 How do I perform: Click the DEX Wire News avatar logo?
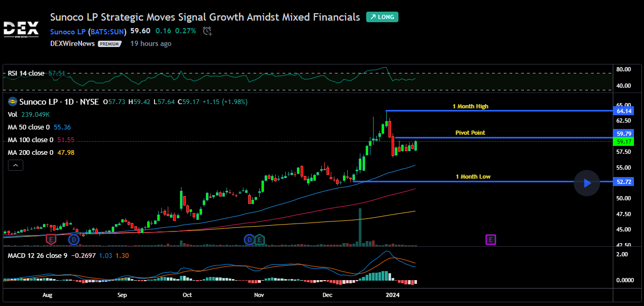click(x=21, y=28)
